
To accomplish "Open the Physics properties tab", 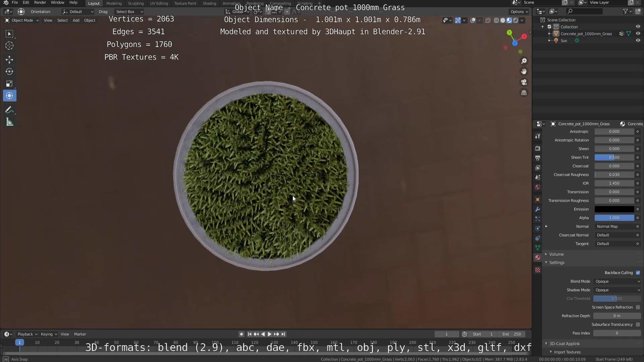I will (x=538, y=229).
